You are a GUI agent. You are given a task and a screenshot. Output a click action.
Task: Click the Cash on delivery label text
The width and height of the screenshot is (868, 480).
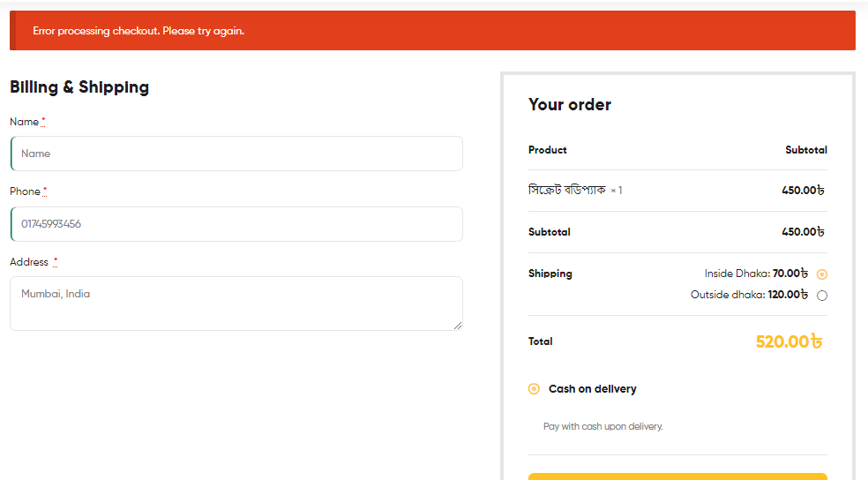(x=592, y=388)
